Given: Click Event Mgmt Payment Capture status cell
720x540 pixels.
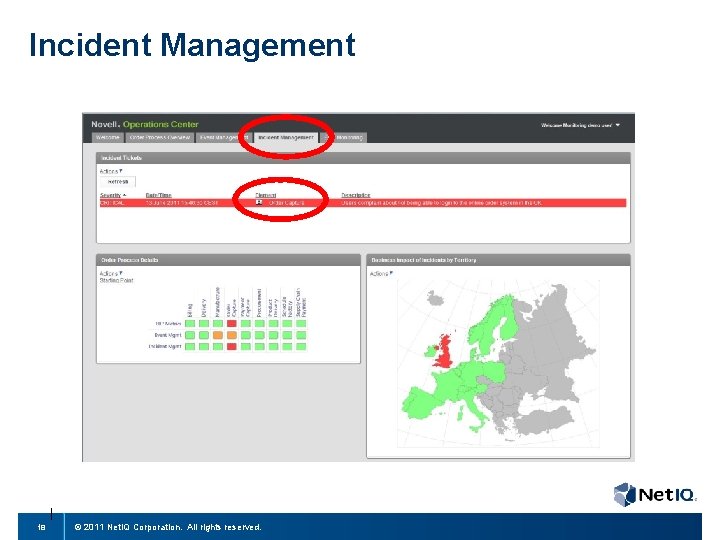Looking at the screenshot, I should click(246, 335).
